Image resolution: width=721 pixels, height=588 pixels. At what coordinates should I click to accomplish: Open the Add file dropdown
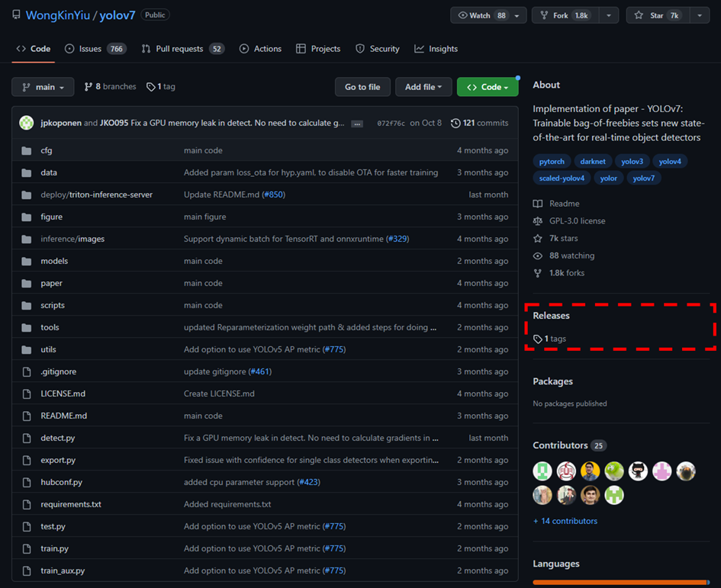423,87
